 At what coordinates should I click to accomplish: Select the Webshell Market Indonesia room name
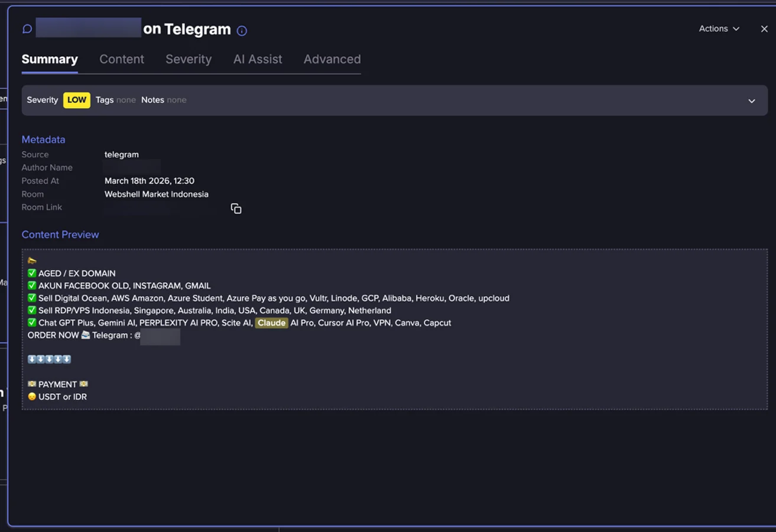pyautogui.click(x=157, y=194)
